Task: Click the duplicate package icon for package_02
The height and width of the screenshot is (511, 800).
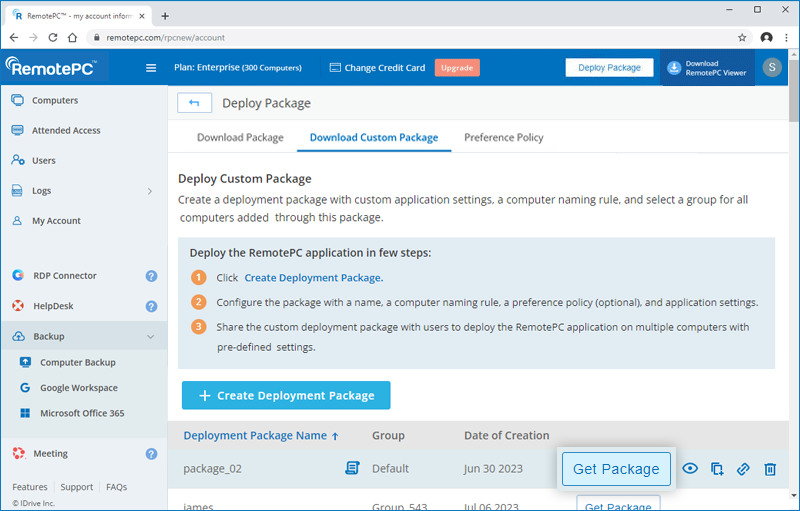Action: (x=717, y=468)
